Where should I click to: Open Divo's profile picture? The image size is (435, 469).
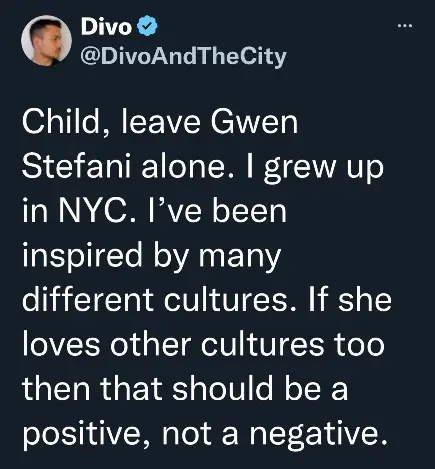(46, 40)
